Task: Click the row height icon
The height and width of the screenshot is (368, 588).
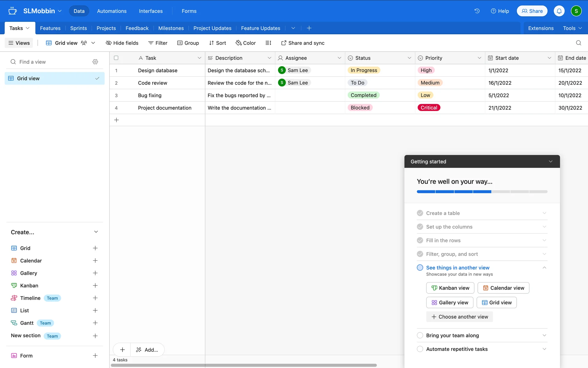Action: click(268, 43)
